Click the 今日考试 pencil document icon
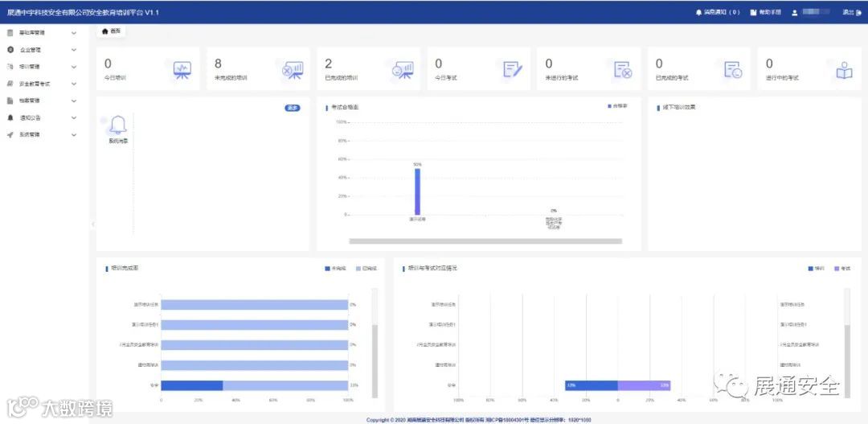The width and height of the screenshot is (868, 424). [513, 70]
